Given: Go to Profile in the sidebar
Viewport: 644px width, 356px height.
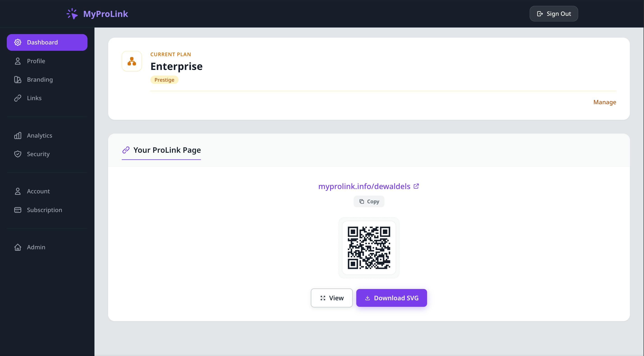Looking at the screenshot, I should pos(47,61).
